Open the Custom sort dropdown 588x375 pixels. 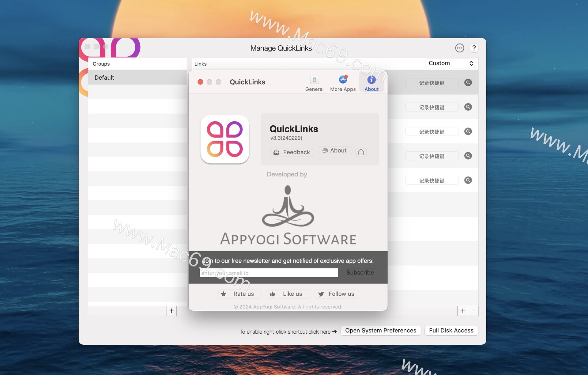pyautogui.click(x=450, y=63)
